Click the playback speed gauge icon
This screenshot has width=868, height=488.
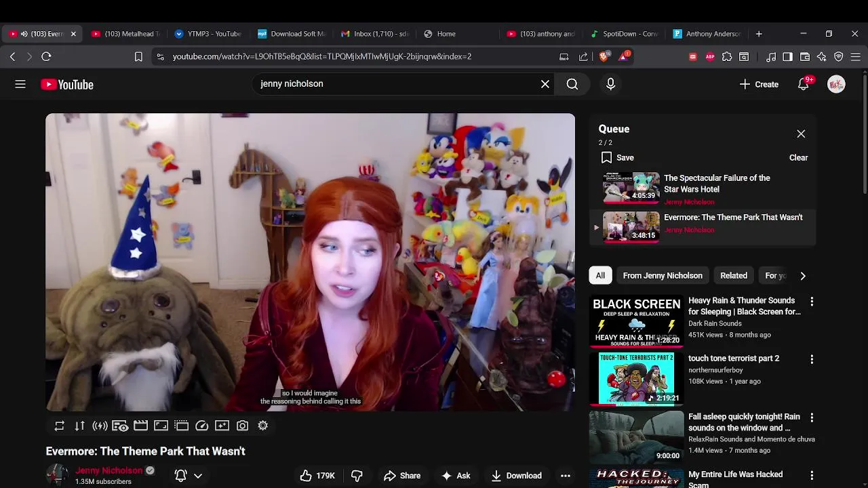point(201,426)
